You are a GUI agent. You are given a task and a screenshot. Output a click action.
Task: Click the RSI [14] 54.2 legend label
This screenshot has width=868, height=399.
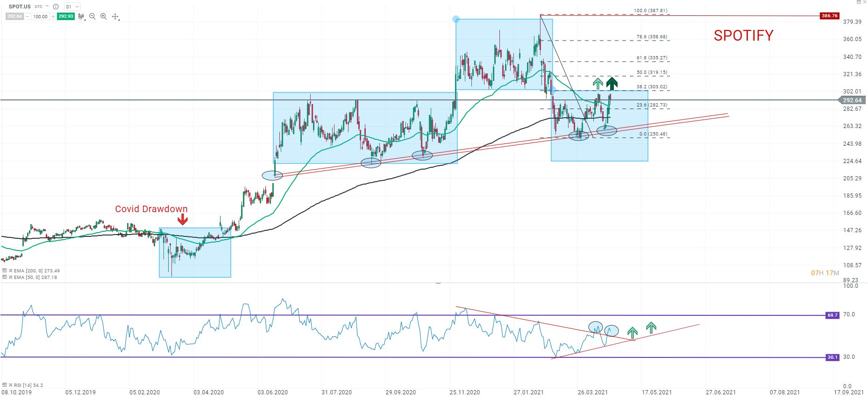point(28,385)
